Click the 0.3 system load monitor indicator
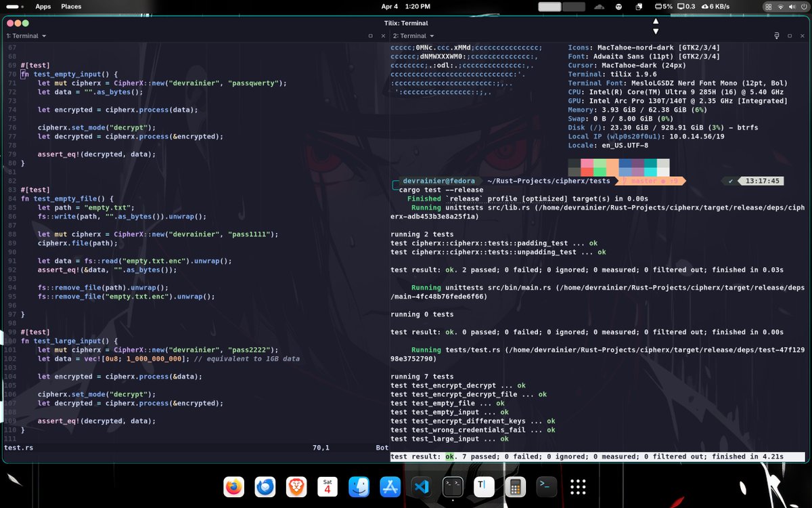Viewport: 812px width, 508px height. pyautogui.click(x=685, y=7)
